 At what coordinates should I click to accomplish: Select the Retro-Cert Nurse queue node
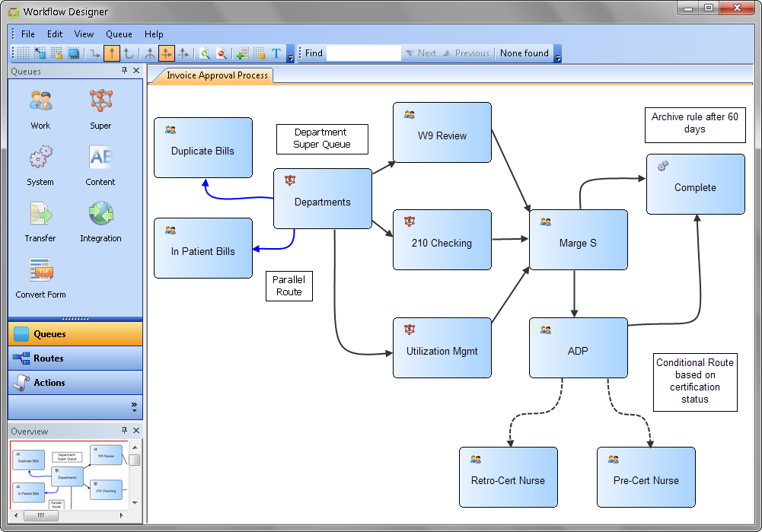pos(509,477)
